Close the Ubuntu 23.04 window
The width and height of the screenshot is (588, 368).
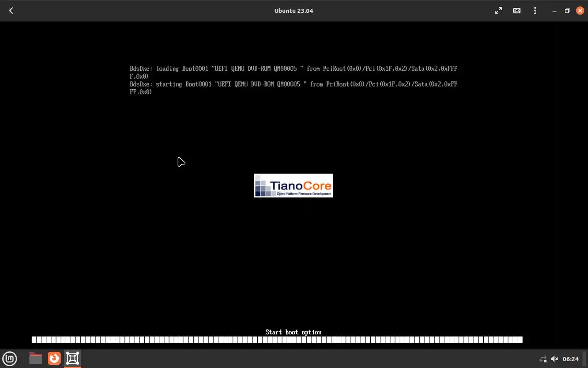coord(580,11)
